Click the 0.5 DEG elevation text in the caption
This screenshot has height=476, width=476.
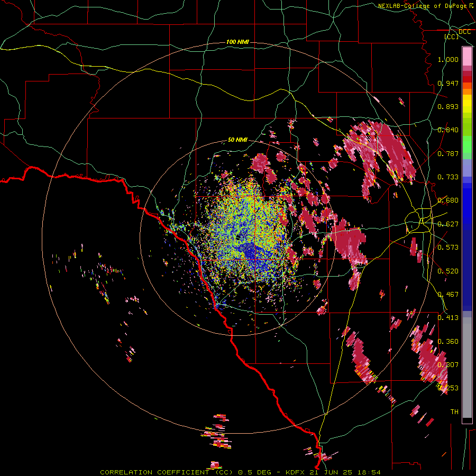255,472
